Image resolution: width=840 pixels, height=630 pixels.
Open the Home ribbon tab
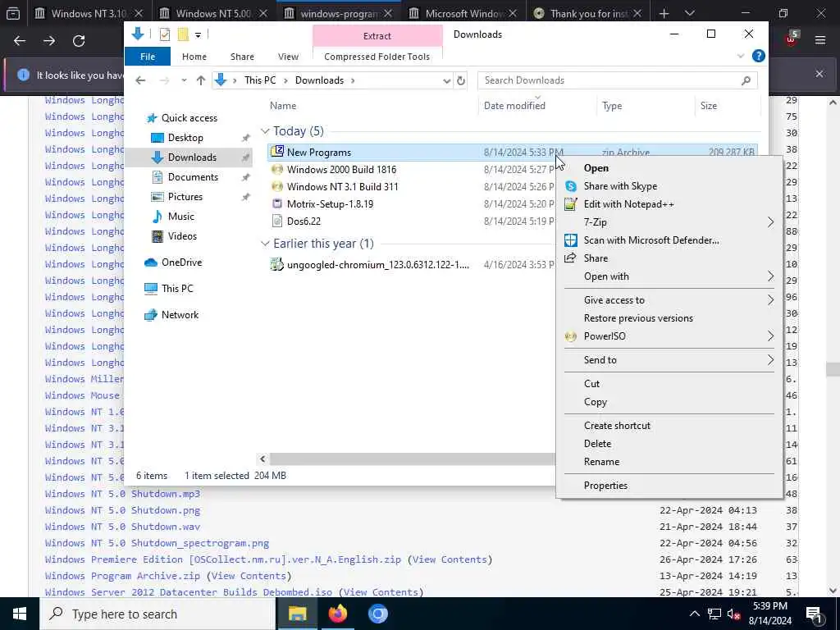click(194, 57)
